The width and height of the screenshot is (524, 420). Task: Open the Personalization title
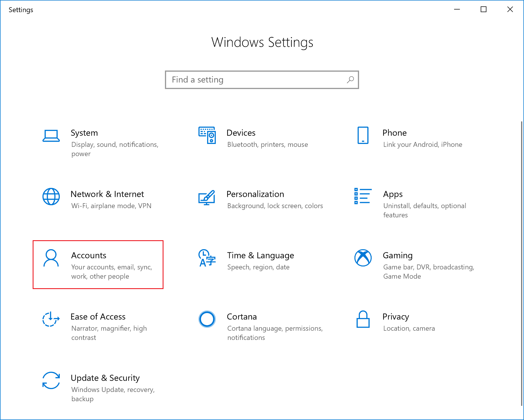pyautogui.click(x=255, y=194)
